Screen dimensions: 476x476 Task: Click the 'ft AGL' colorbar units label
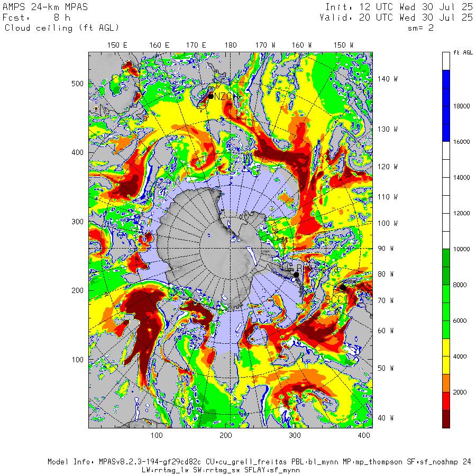[463, 52]
